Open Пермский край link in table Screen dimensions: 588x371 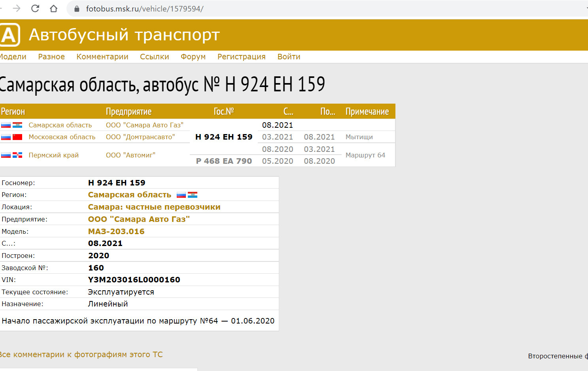click(x=53, y=155)
